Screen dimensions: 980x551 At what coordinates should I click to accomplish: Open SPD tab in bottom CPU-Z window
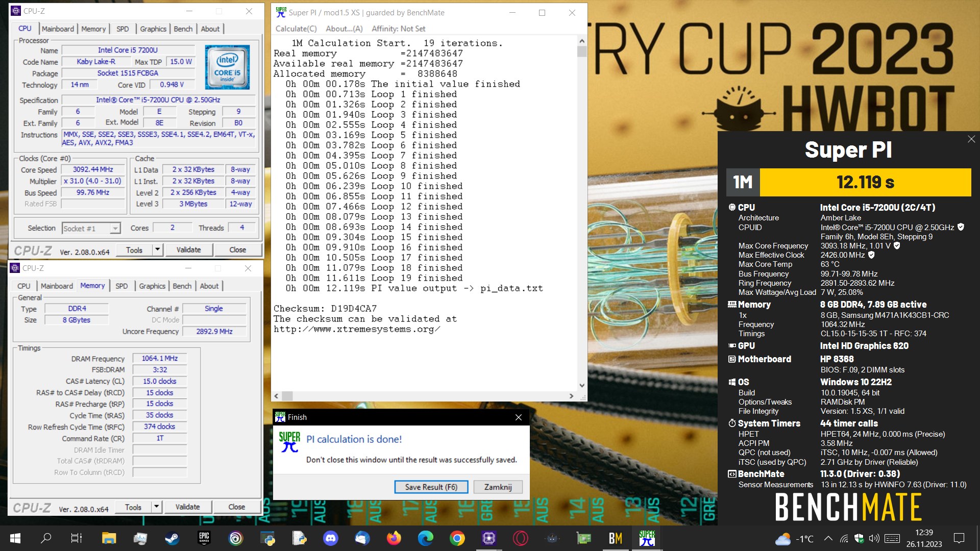click(121, 286)
